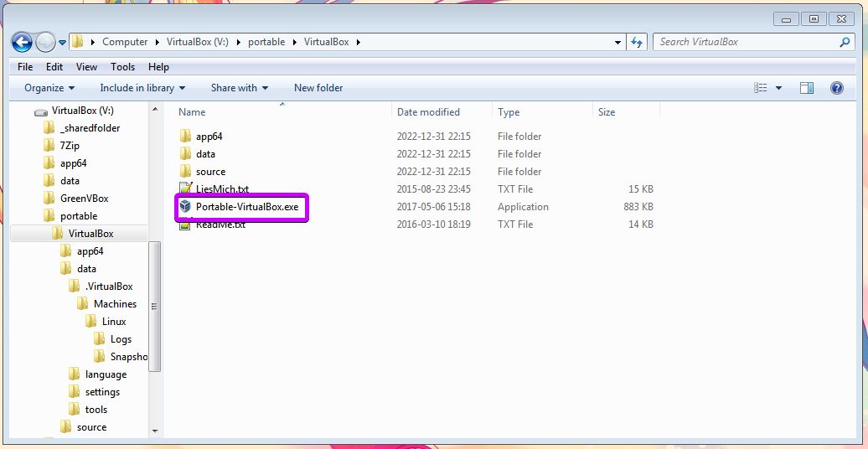The width and height of the screenshot is (868, 449).
Task: Select VirtualBox folder in navigation tree
Action: (x=82, y=234)
